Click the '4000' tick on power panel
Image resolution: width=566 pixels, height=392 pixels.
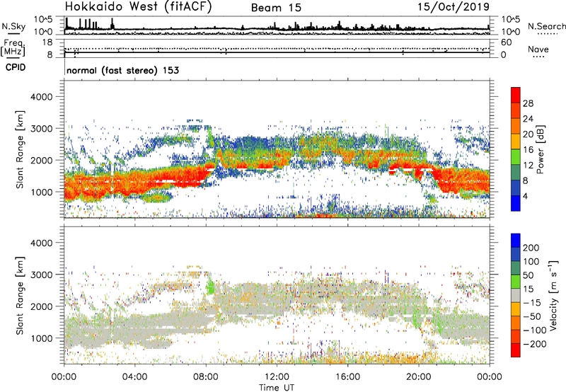coord(41,97)
